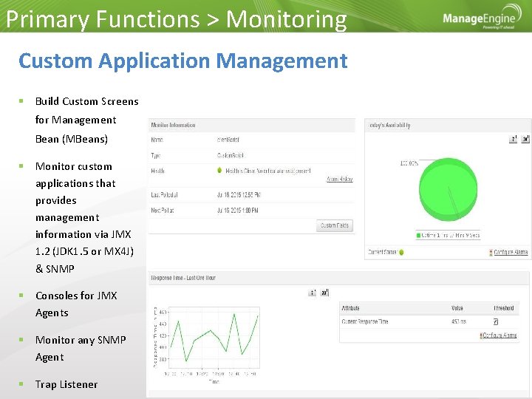The height and width of the screenshot is (399, 532).
Task: Click the green Health status icon
Action: pyautogui.click(x=219, y=171)
